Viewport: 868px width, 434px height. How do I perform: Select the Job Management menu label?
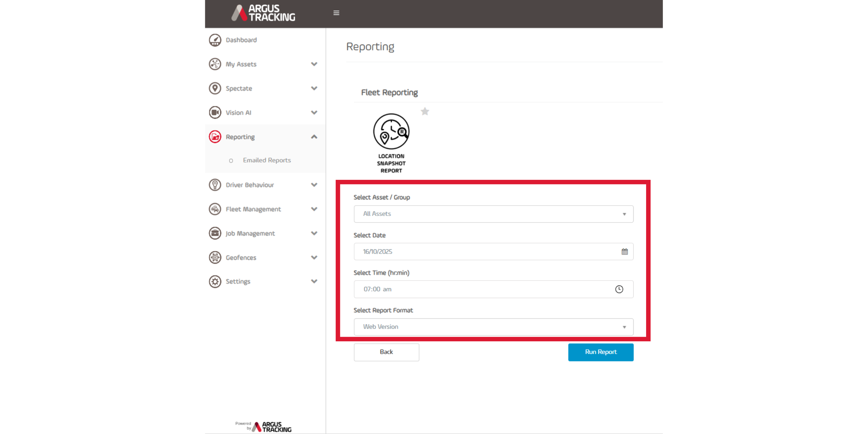click(250, 233)
